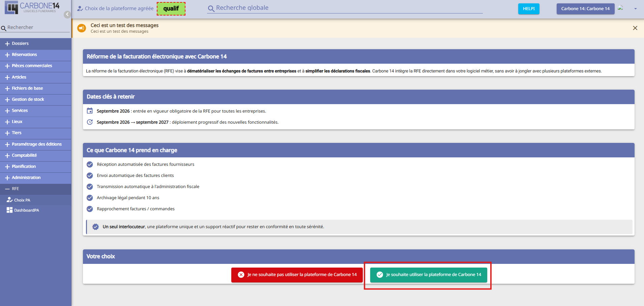Click check icon next to Archivage légal
The width and height of the screenshot is (644, 306).
90,198
